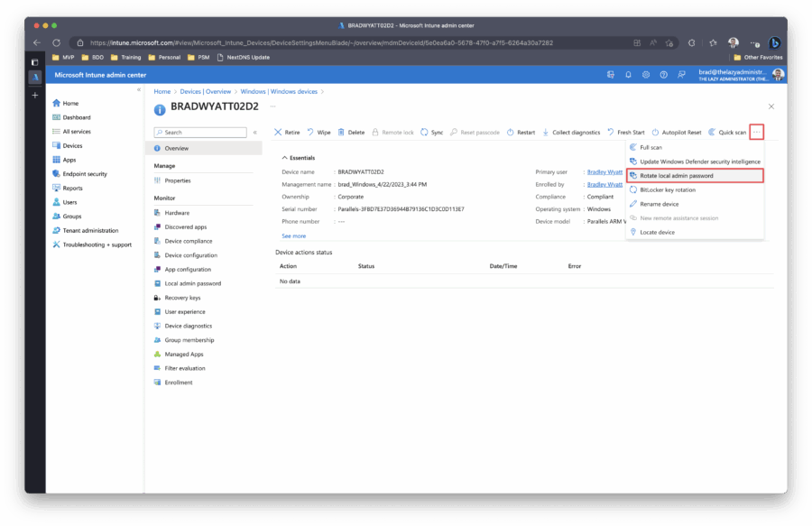
Task: Open Local admin password in Monitor
Action: click(192, 283)
